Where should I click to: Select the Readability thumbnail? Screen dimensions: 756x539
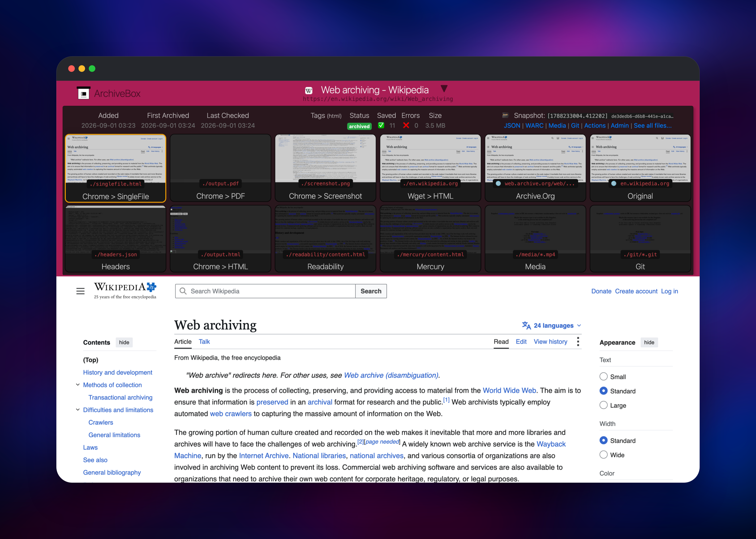click(x=325, y=239)
